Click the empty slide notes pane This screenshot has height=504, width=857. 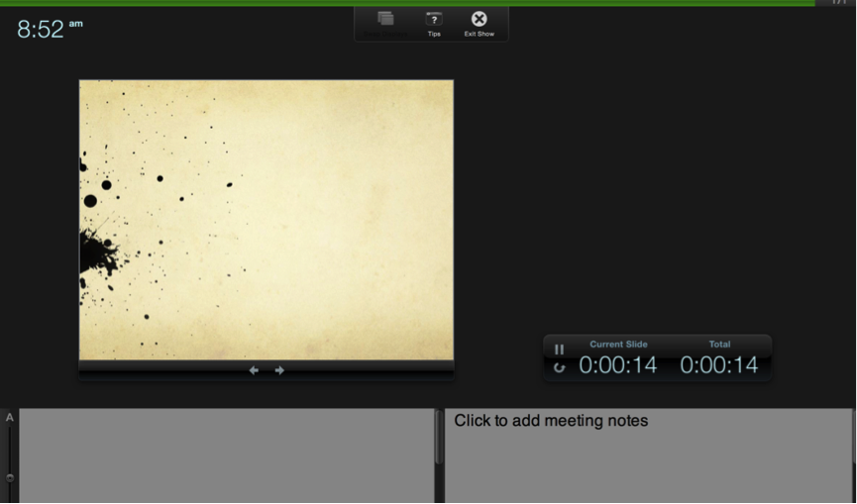coord(226,455)
